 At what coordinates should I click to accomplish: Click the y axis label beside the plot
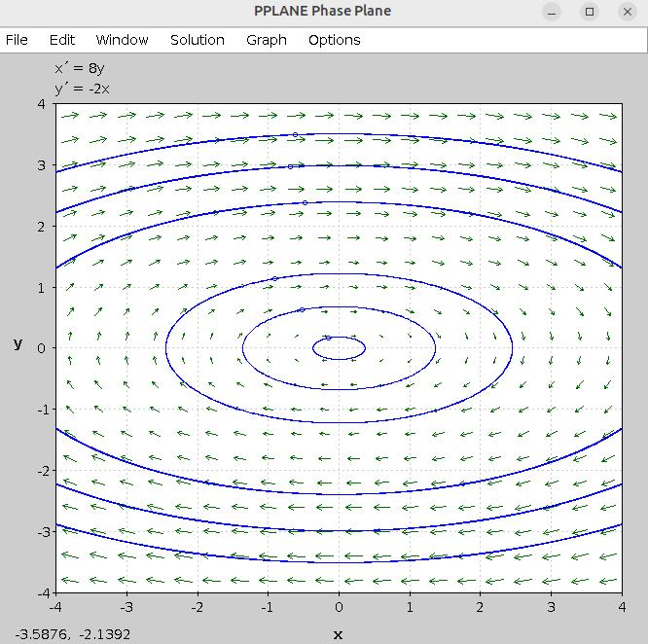pyautogui.click(x=18, y=343)
